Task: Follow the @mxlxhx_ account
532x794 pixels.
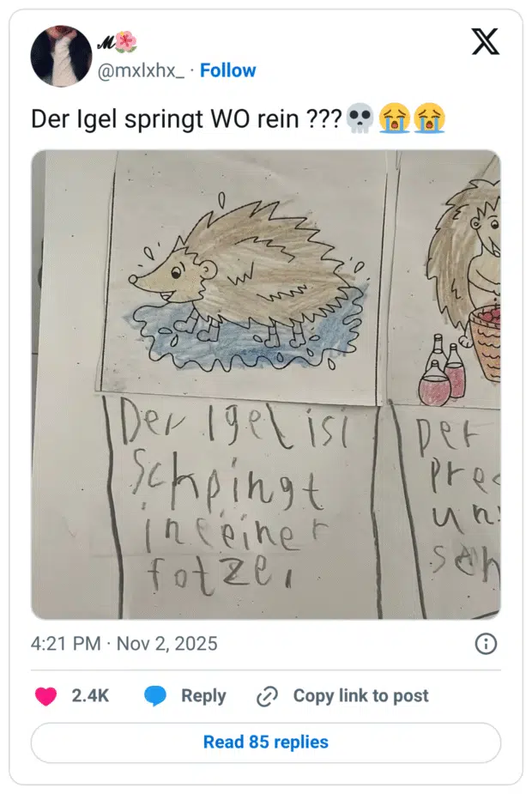Action: [227, 70]
